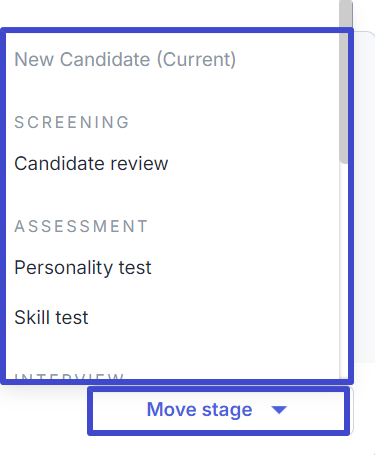Click the Move stage label text

point(199,409)
